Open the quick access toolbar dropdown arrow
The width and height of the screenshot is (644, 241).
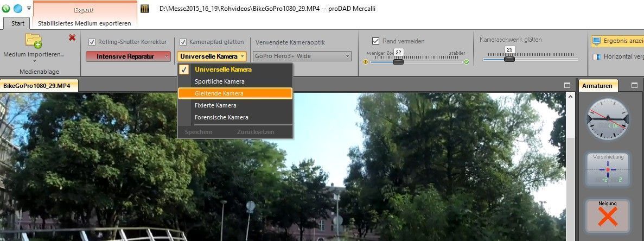pyautogui.click(x=29, y=9)
